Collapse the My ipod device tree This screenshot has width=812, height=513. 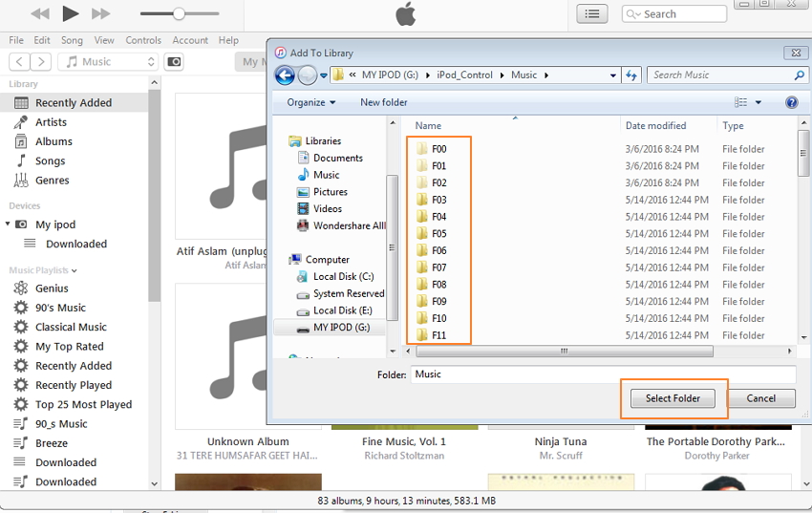[x=9, y=224]
